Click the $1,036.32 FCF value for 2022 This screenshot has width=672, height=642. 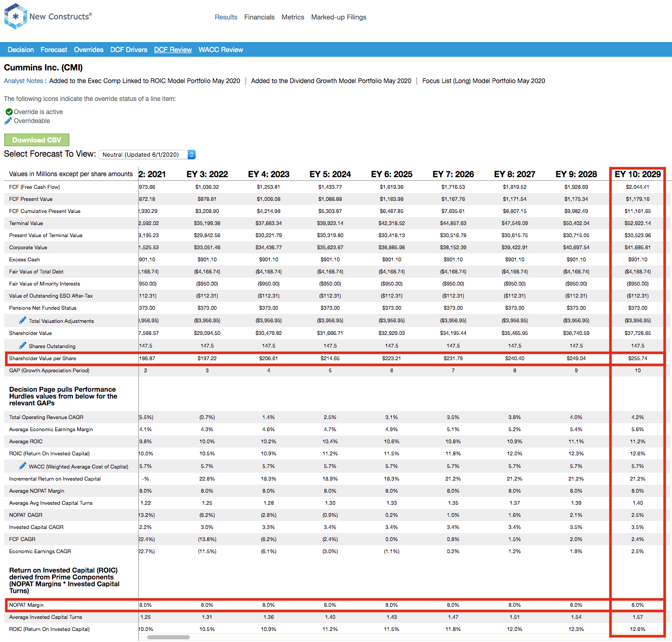pos(207,187)
